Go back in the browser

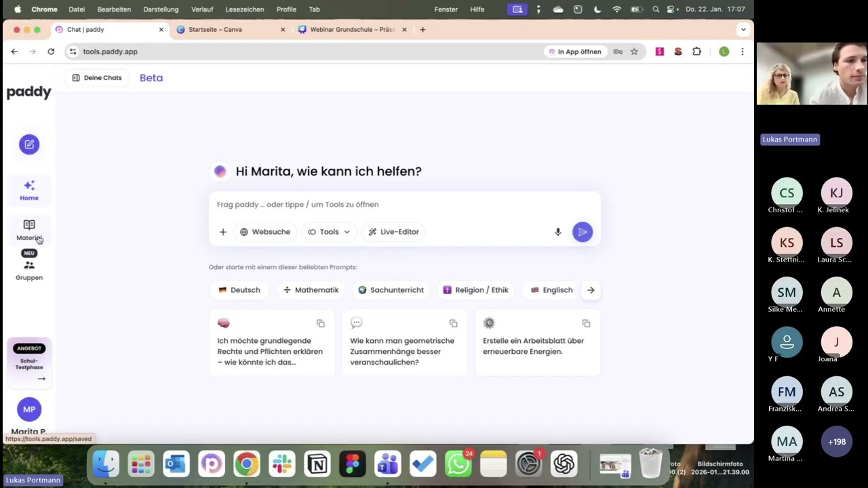14,52
